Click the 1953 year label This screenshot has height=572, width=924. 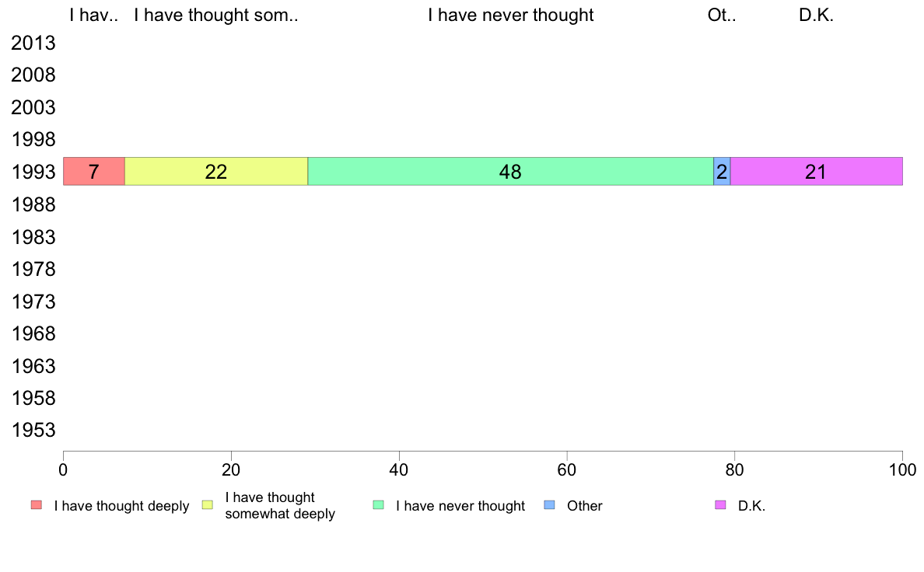pyautogui.click(x=33, y=430)
